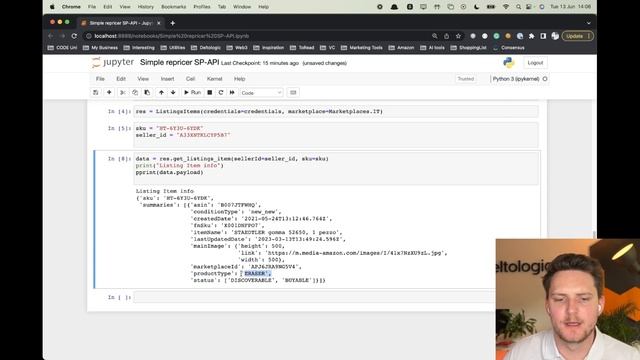Select the ListingsItems credentials cell
Screen dimensions: 640x360
336,111
